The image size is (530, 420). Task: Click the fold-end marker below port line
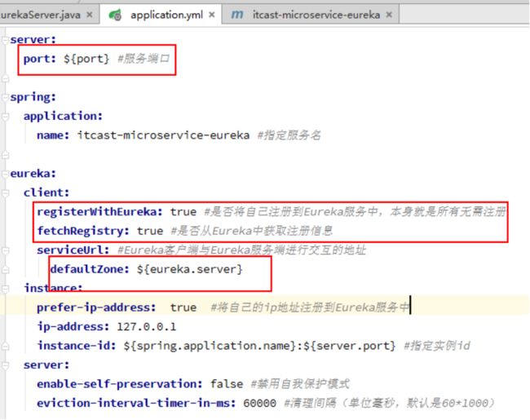(x=5, y=78)
